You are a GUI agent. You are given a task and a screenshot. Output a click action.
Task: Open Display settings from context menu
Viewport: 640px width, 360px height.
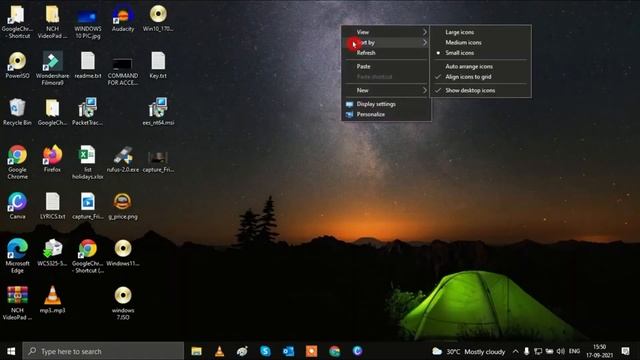click(x=386, y=104)
